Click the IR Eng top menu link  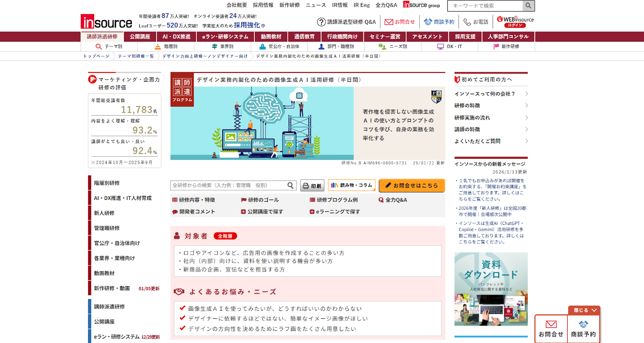tap(361, 5)
